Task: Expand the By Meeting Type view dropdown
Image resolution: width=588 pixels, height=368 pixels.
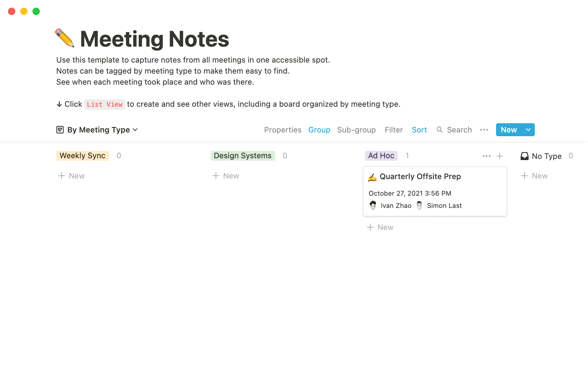Action: pos(136,130)
